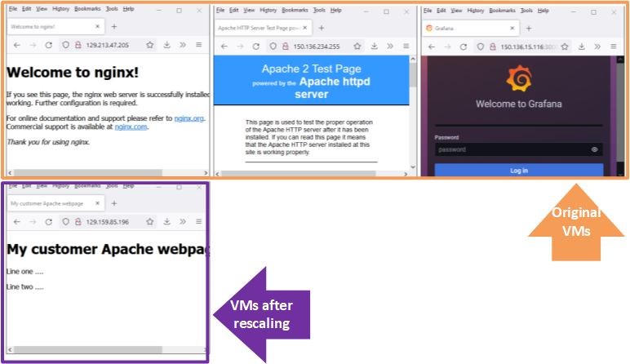Click address bar showing 129.159.85.196

[108, 222]
